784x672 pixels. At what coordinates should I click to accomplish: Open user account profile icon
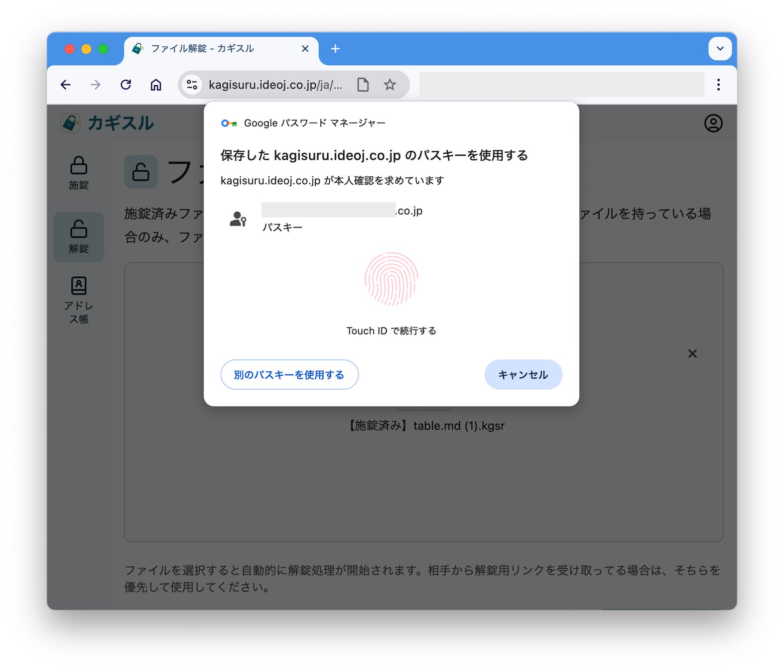[713, 123]
